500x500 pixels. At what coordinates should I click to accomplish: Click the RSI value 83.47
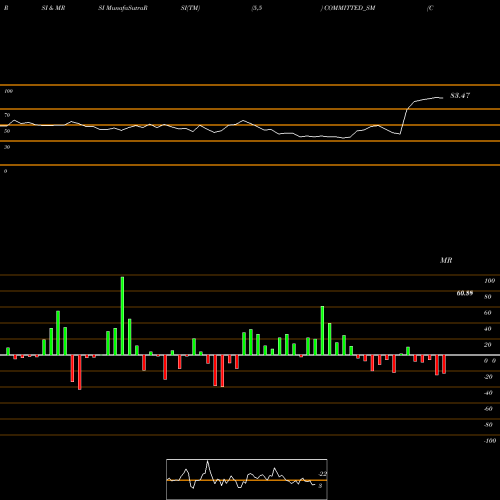460,96
